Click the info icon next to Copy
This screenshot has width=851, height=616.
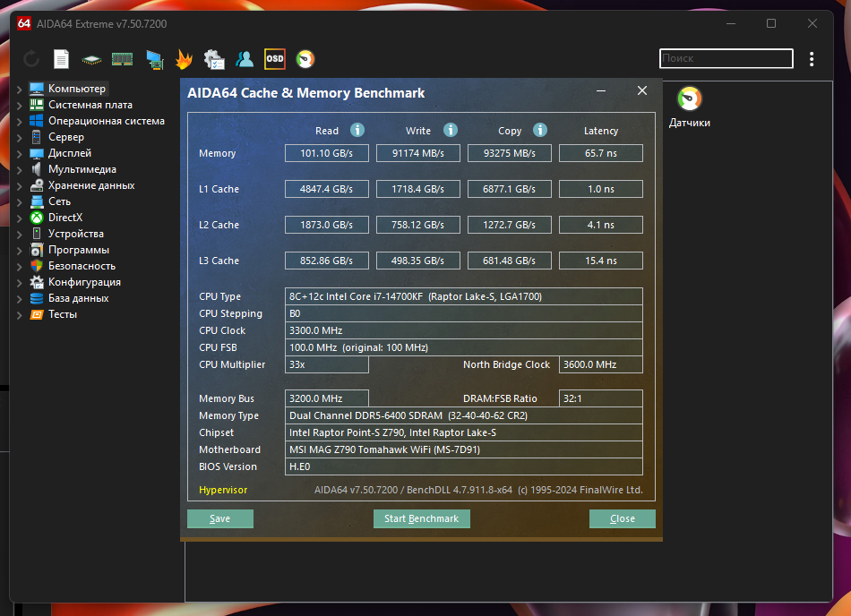click(540, 131)
